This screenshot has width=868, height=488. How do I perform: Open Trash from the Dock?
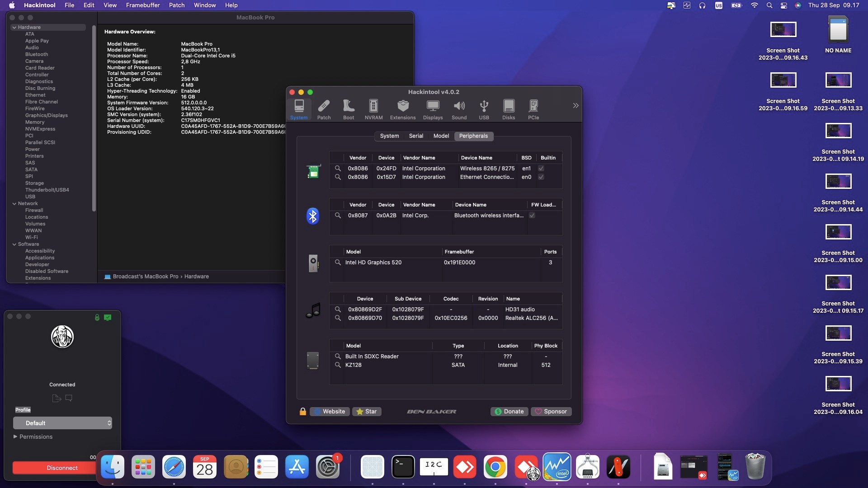click(755, 467)
